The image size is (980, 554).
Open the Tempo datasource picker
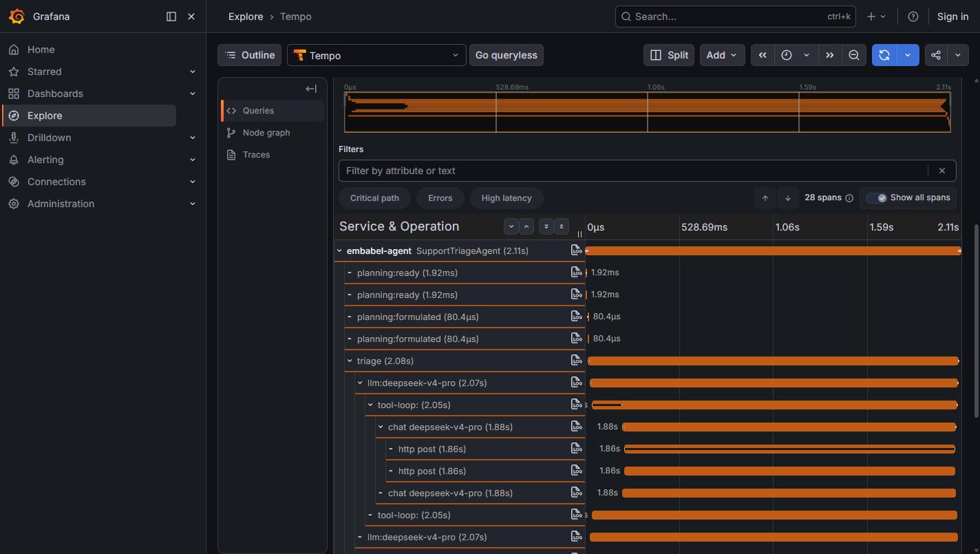[376, 55]
